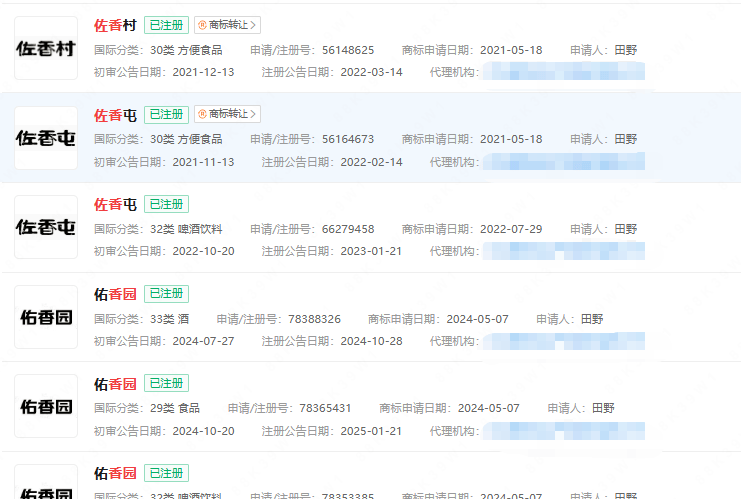Click the 已注册 badge on the 56164673 row
The width and height of the screenshot is (741, 499).
click(x=166, y=114)
